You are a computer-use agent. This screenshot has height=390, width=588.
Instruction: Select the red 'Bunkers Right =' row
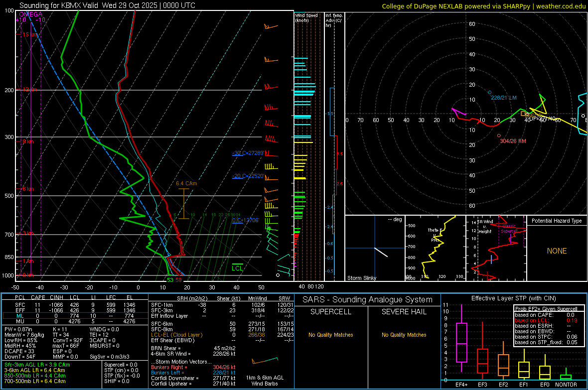(193, 367)
